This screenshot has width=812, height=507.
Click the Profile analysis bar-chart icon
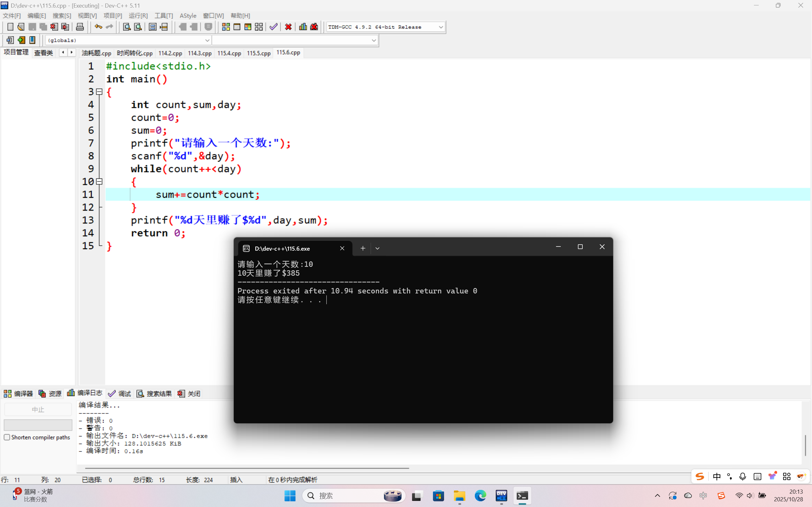tap(303, 27)
